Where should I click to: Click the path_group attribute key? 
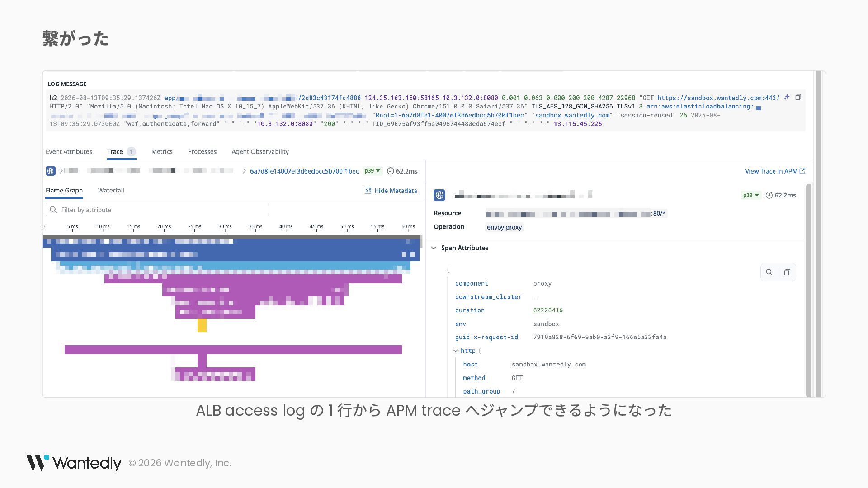(481, 392)
